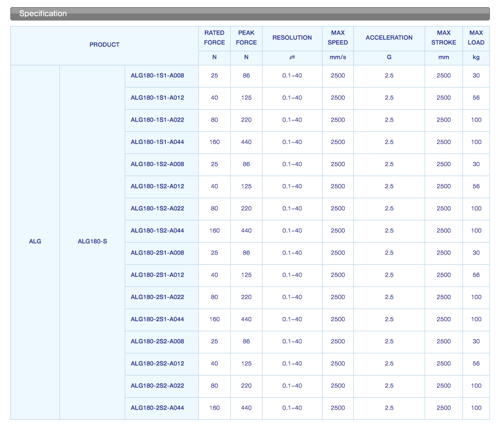Select the ALG180-S series cell
This screenshot has width=504, height=435.
coord(92,242)
